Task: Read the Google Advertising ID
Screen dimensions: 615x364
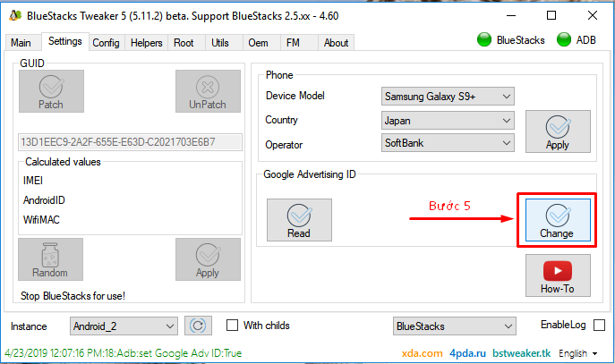Action: (x=299, y=220)
